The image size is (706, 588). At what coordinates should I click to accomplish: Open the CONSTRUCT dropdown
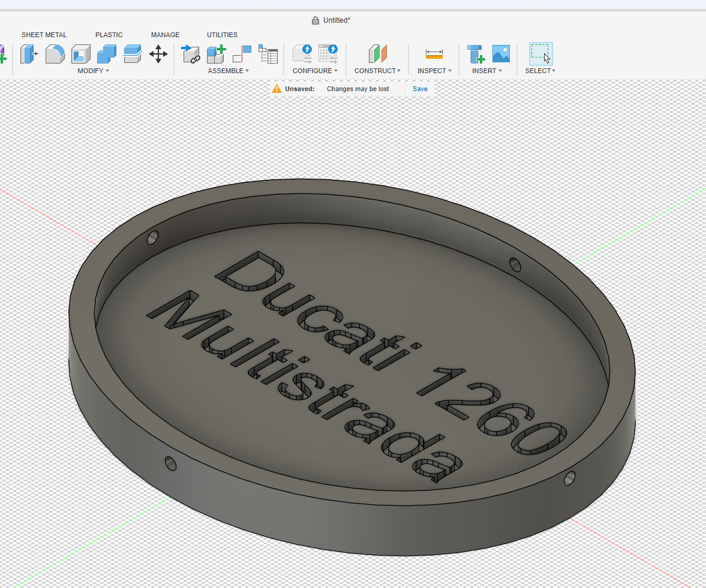coord(377,71)
